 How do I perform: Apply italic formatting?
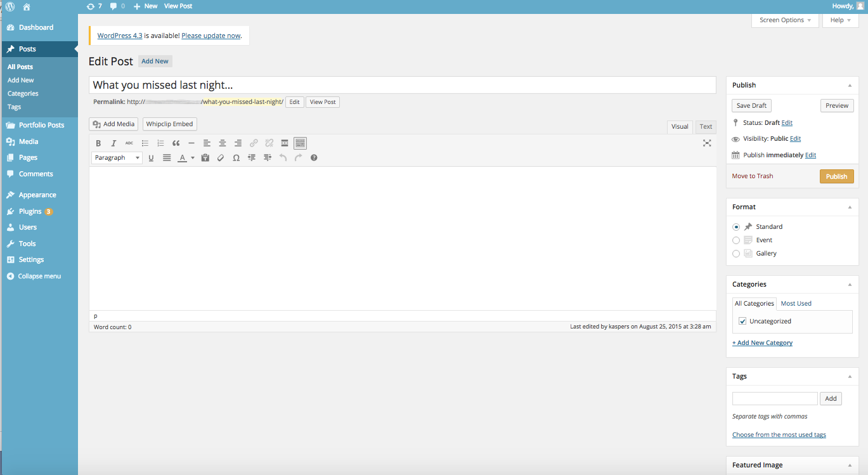click(114, 143)
